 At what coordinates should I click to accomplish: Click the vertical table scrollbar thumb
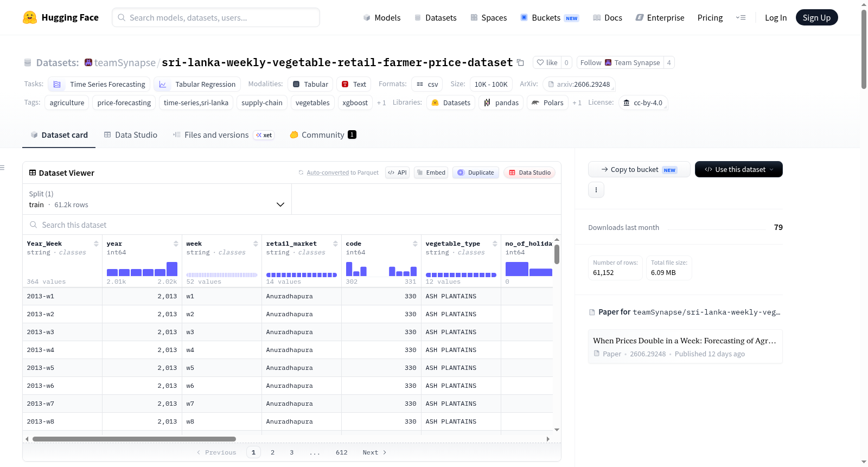tap(557, 254)
